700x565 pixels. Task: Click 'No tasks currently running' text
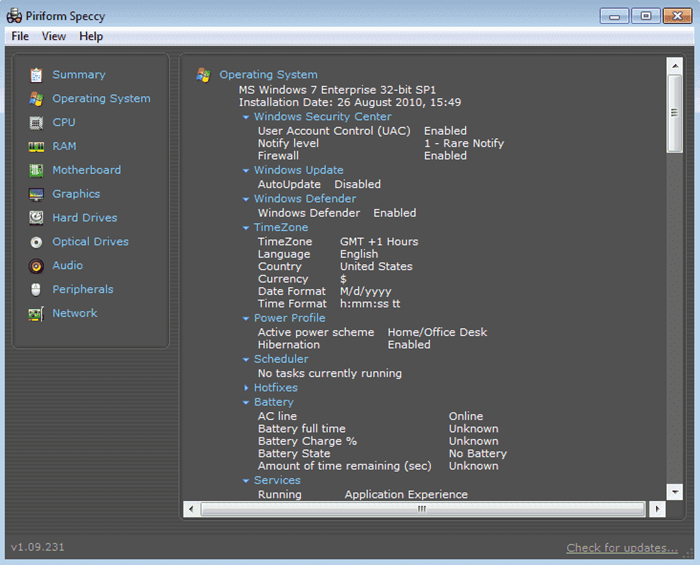pos(329,373)
